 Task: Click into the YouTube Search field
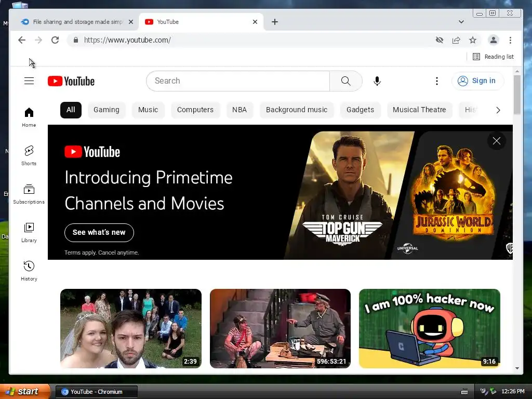tap(238, 81)
